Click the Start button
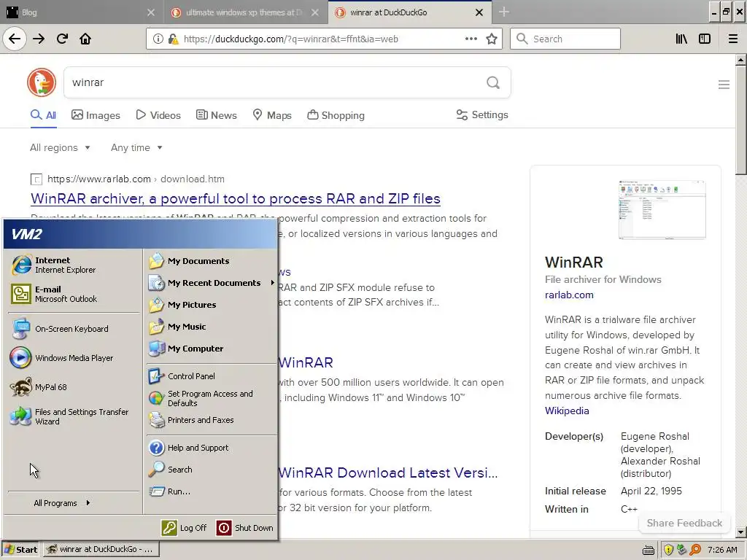747x560 pixels. coord(21,550)
